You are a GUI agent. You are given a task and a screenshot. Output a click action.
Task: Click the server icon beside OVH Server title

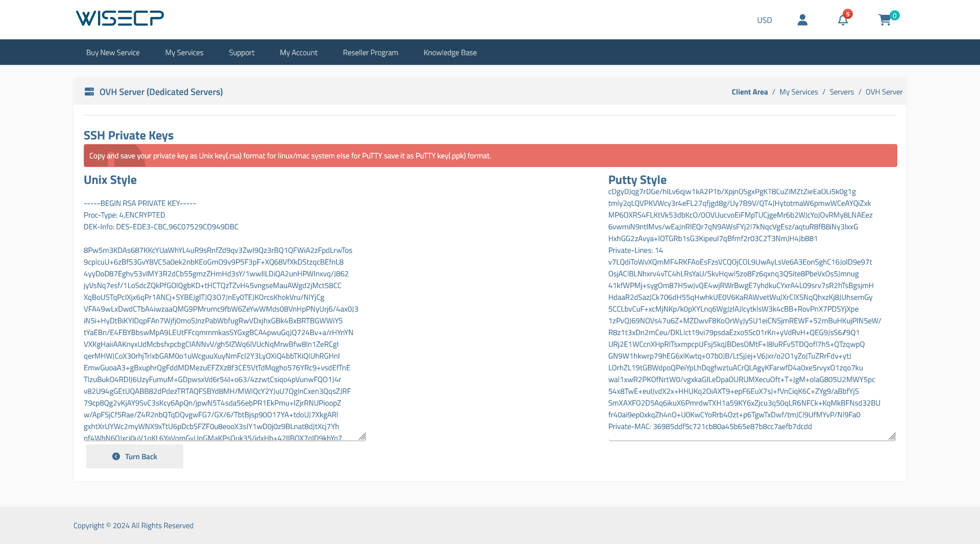pos(89,91)
